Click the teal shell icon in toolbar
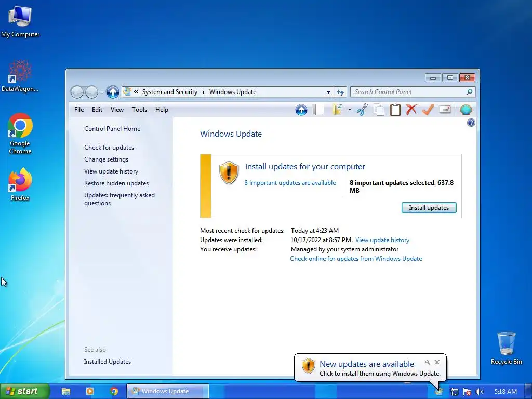This screenshot has height=399, width=532. [466, 110]
